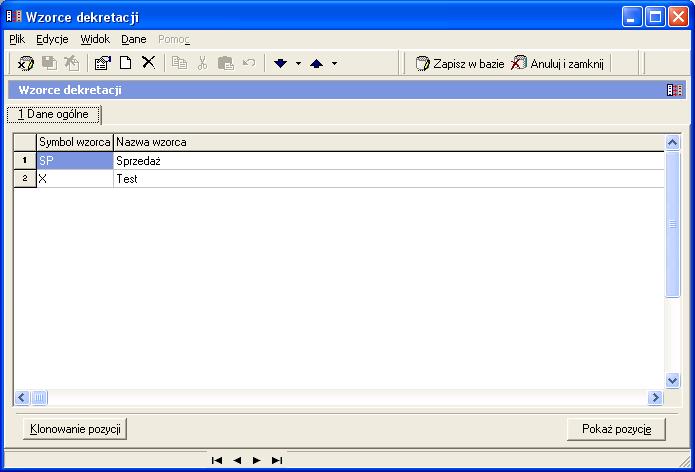Select the Sprzedaż name cell
Image resolution: width=695 pixels, height=472 pixels.
pyautogui.click(x=389, y=161)
